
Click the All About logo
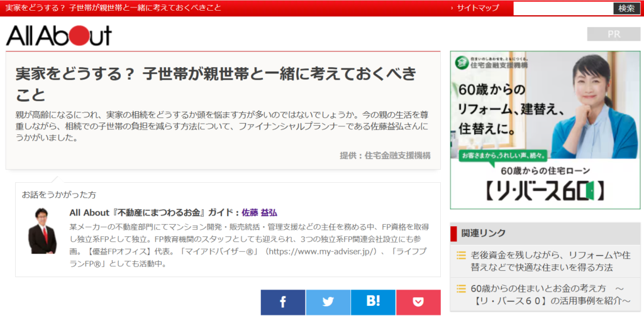tap(58, 36)
